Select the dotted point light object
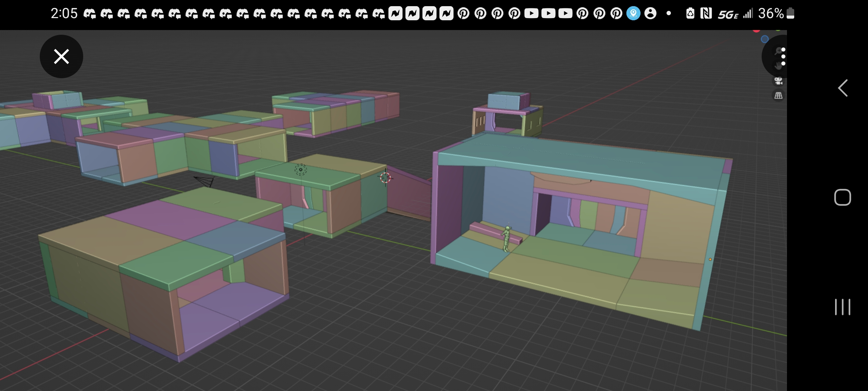868x391 pixels. (301, 169)
